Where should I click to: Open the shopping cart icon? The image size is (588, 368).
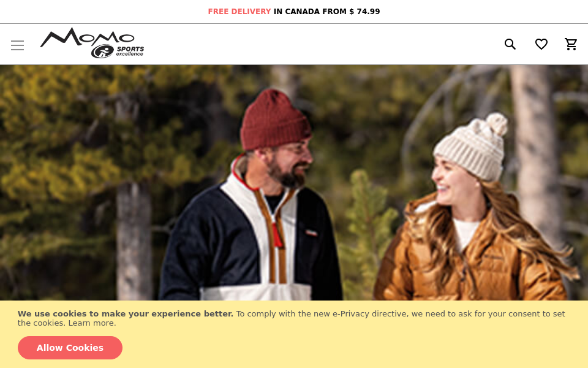click(571, 44)
